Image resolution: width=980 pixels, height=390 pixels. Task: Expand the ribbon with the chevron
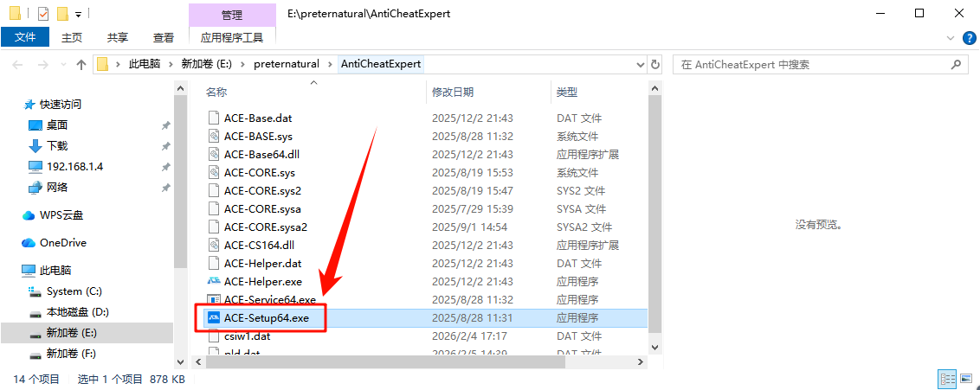tap(951, 38)
